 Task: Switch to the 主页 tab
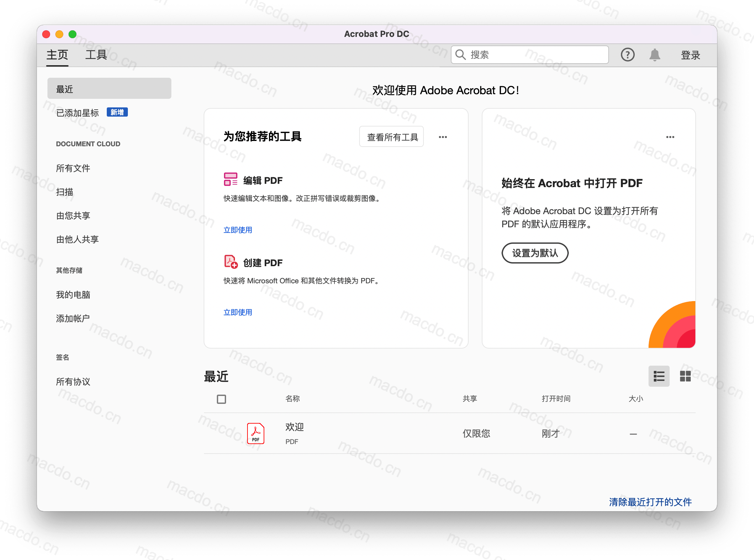[x=57, y=55]
